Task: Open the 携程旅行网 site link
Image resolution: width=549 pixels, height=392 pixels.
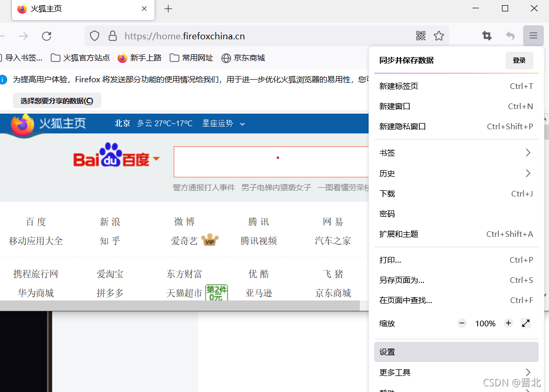Action: 36,274
